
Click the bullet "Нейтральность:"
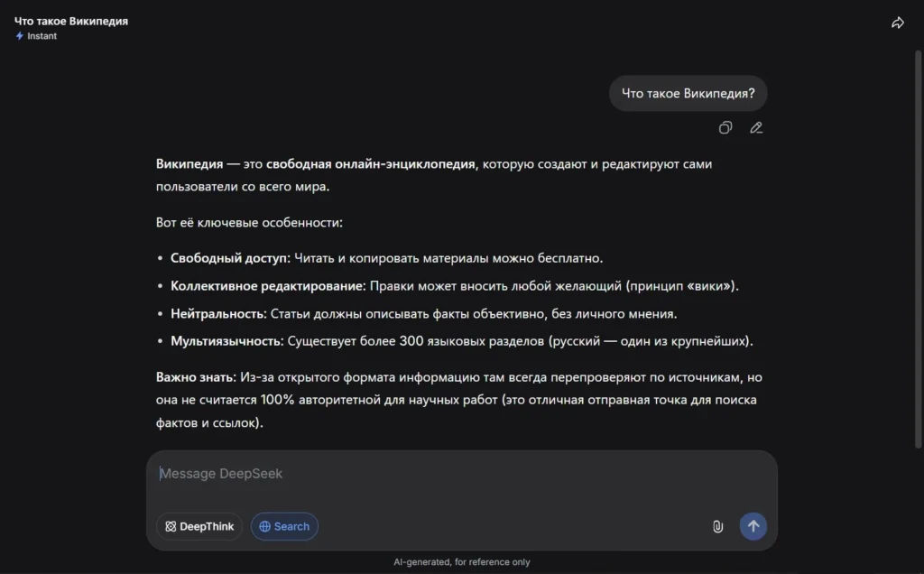click(218, 313)
